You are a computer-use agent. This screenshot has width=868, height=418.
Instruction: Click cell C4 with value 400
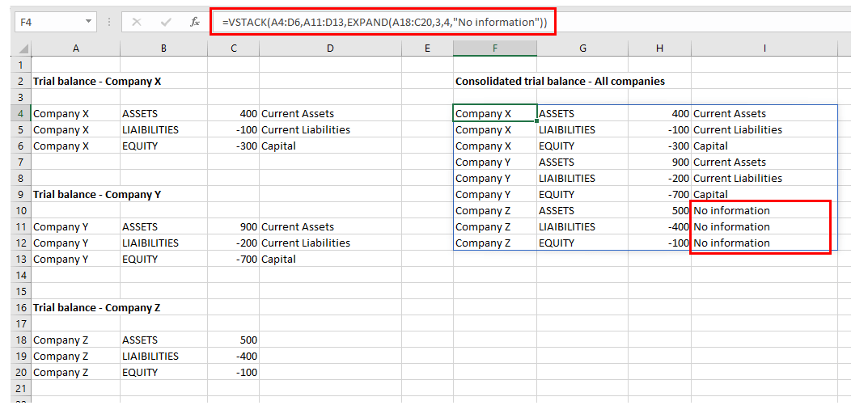coord(234,113)
